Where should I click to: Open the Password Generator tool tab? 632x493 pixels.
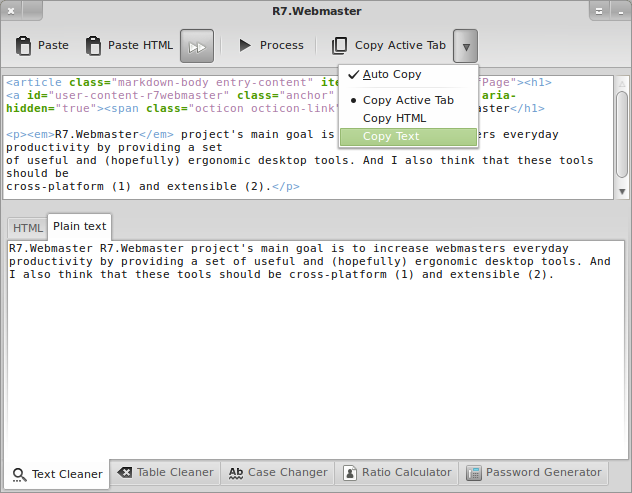[x=534, y=472]
